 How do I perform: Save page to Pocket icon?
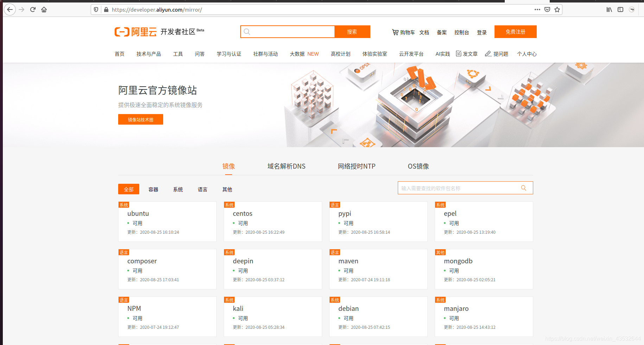click(547, 10)
